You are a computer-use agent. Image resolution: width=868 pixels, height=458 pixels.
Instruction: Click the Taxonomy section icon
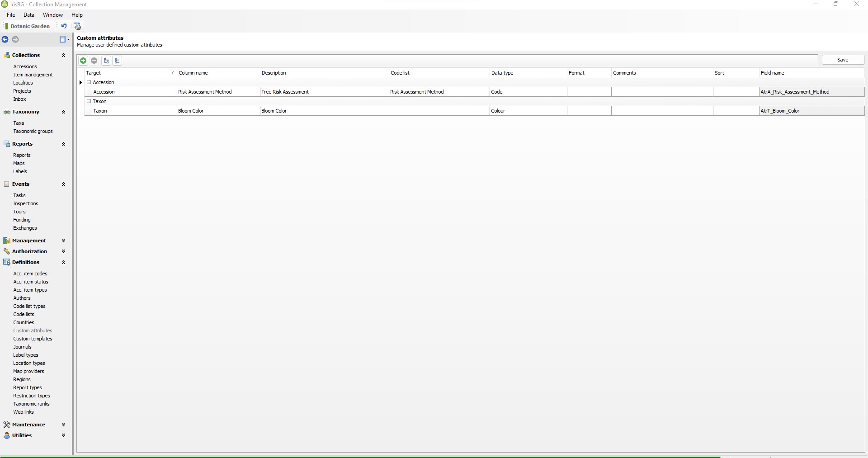point(7,112)
